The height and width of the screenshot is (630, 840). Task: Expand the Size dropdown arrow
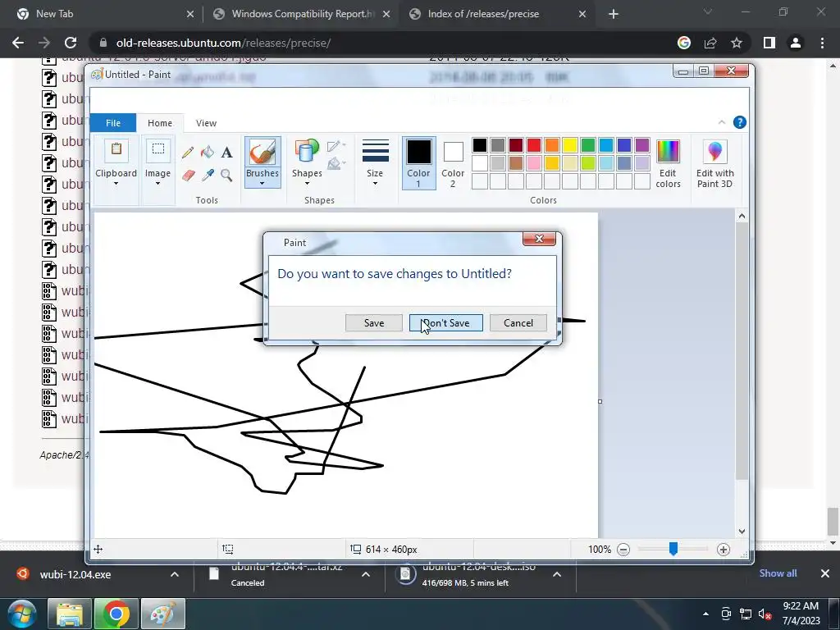[x=375, y=184]
